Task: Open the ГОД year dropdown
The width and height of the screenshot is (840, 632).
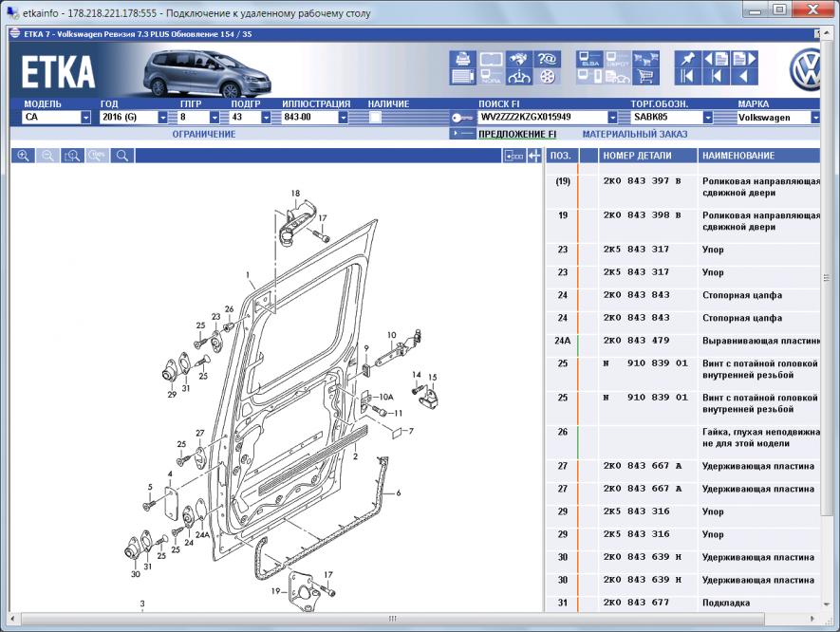Action: pyautogui.click(x=163, y=118)
